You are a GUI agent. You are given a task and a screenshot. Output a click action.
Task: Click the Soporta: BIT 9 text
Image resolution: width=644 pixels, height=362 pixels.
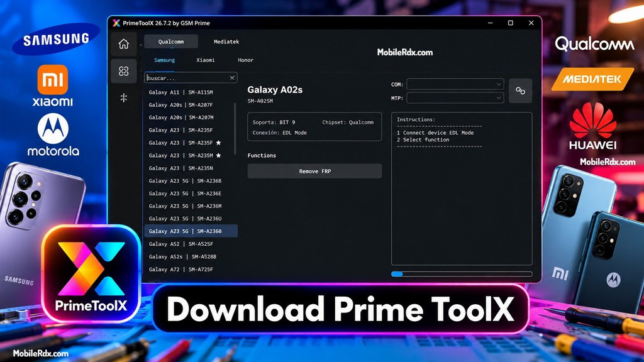coord(274,123)
